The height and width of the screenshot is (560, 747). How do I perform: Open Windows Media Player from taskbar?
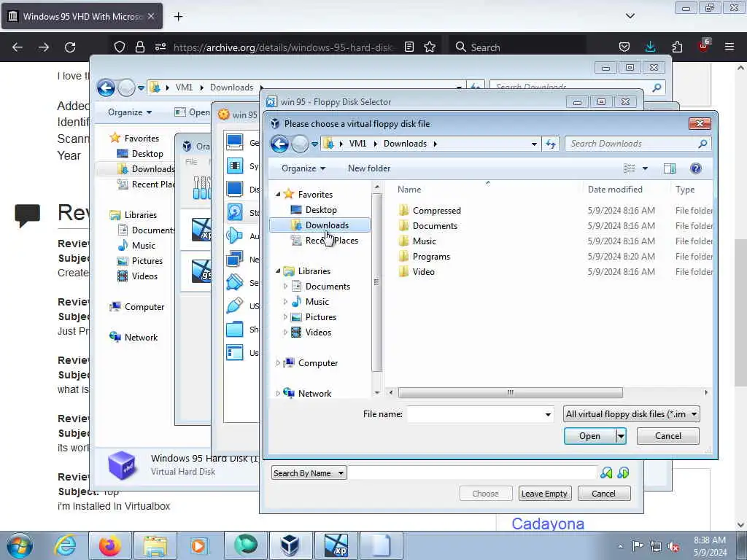tap(199, 545)
